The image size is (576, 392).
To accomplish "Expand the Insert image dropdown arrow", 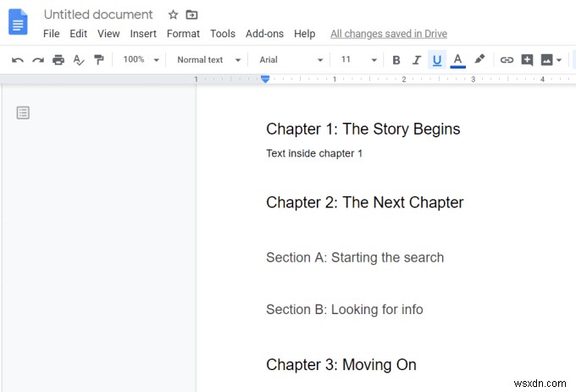I will pyautogui.click(x=559, y=60).
